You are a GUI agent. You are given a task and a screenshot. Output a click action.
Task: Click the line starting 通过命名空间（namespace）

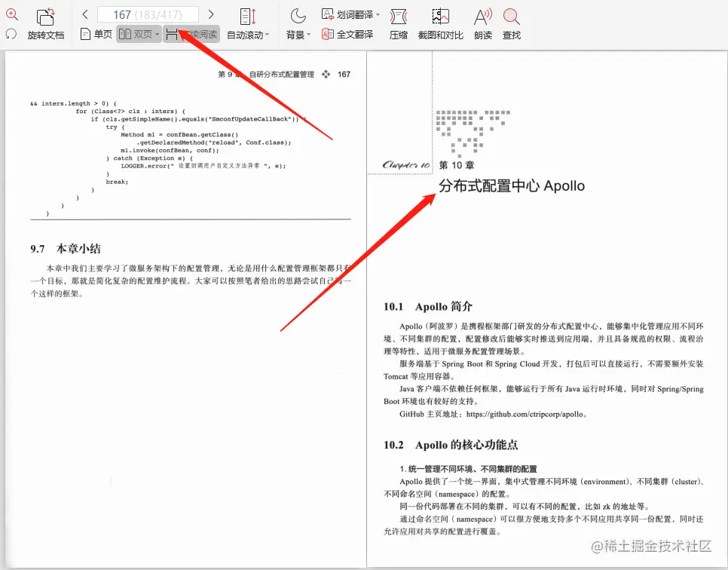point(551,519)
